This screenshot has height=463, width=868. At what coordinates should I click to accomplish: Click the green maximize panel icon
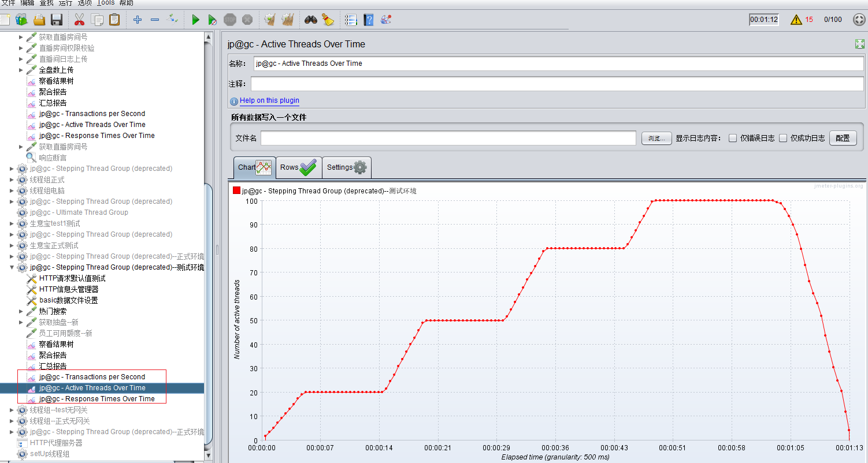click(860, 44)
